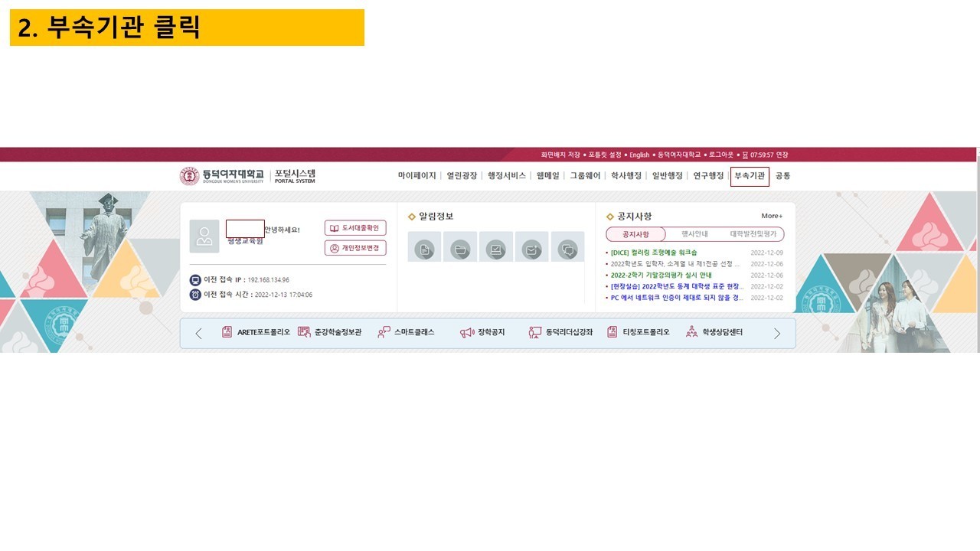This screenshot has height=551, width=980.
Task: Open 장학공지 megaphone shortcut
Action: click(483, 333)
